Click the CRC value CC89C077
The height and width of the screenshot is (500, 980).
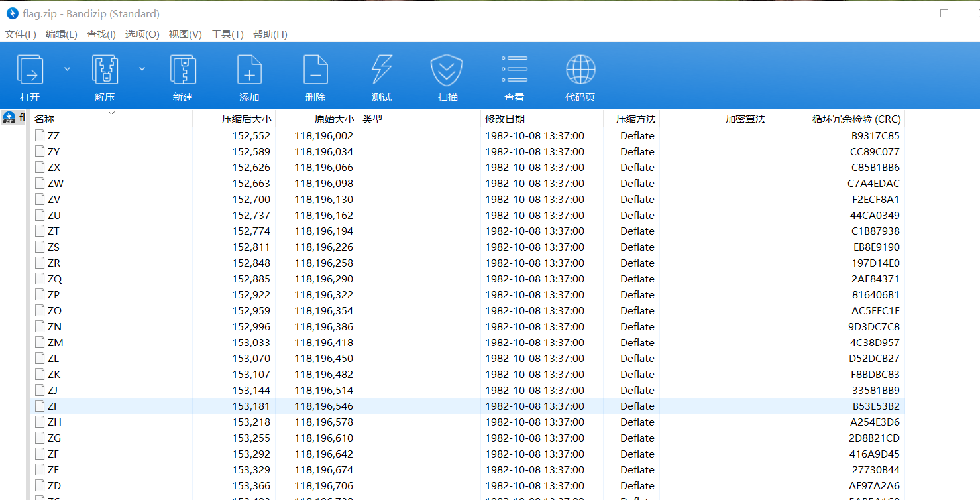point(875,152)
